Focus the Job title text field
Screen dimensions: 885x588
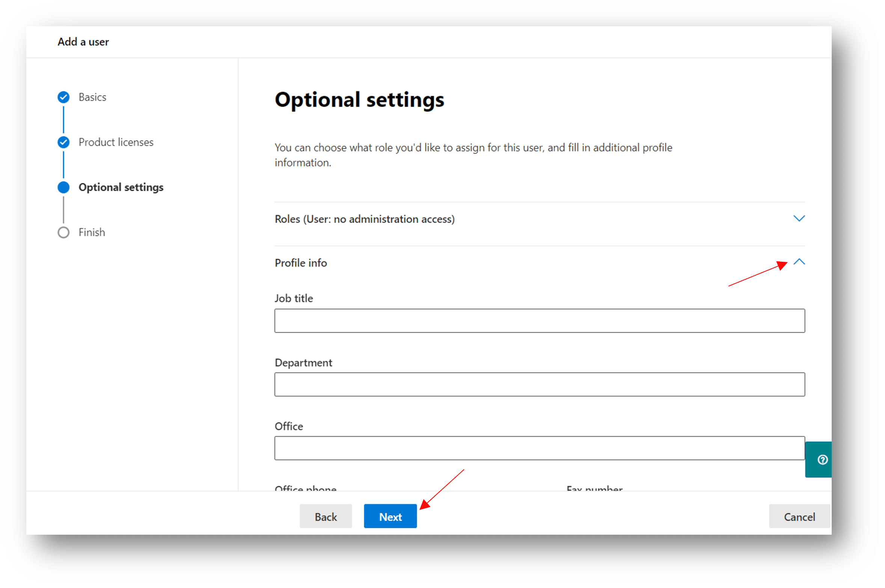click(x=539, y=321)
